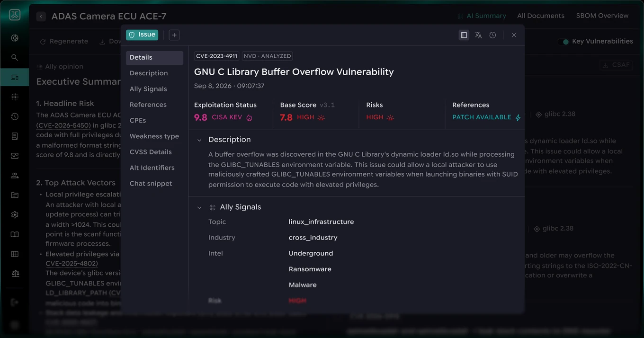Click the lightning bolt next to PATCH AVAILABLE

(518, 117)
